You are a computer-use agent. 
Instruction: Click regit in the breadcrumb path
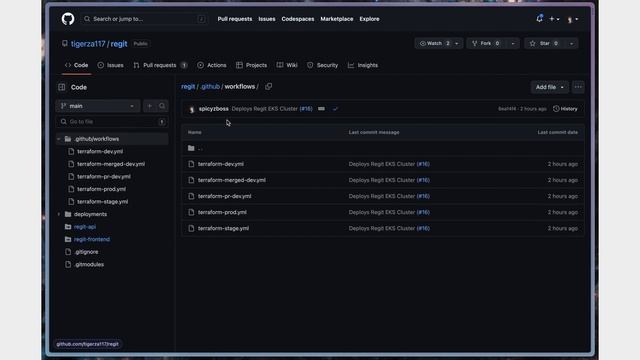[x=188, y=87]
